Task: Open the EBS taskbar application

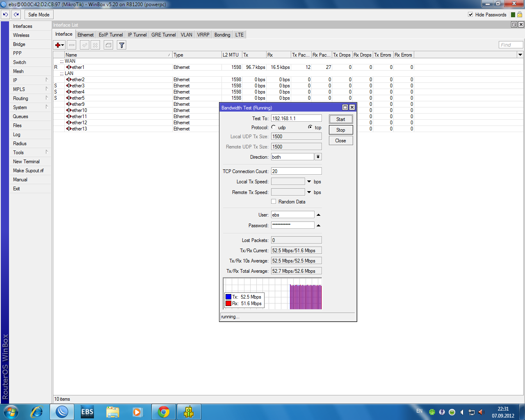Action: click(87, 412)
